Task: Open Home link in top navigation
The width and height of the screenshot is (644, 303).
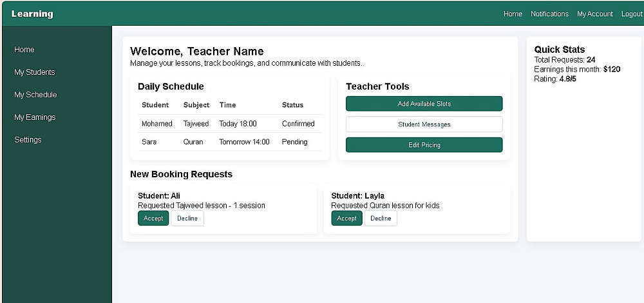Action: tap(513, 14)
